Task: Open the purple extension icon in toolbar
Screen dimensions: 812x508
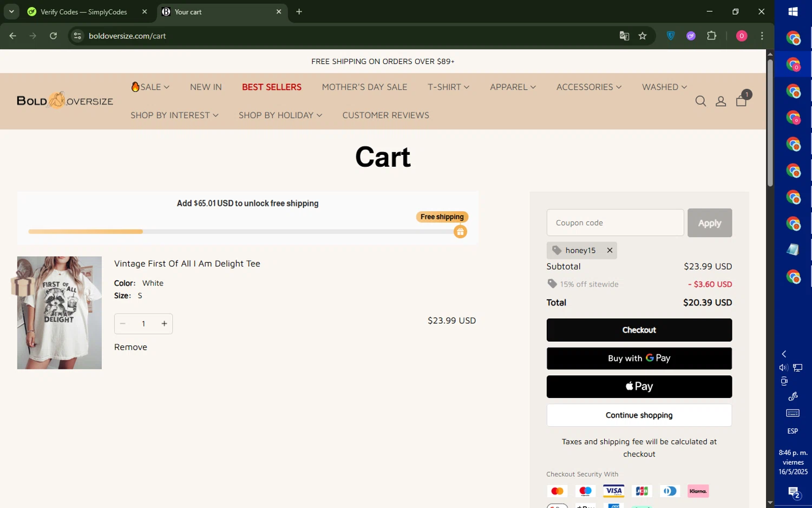Action: click(x=691, y=36)
